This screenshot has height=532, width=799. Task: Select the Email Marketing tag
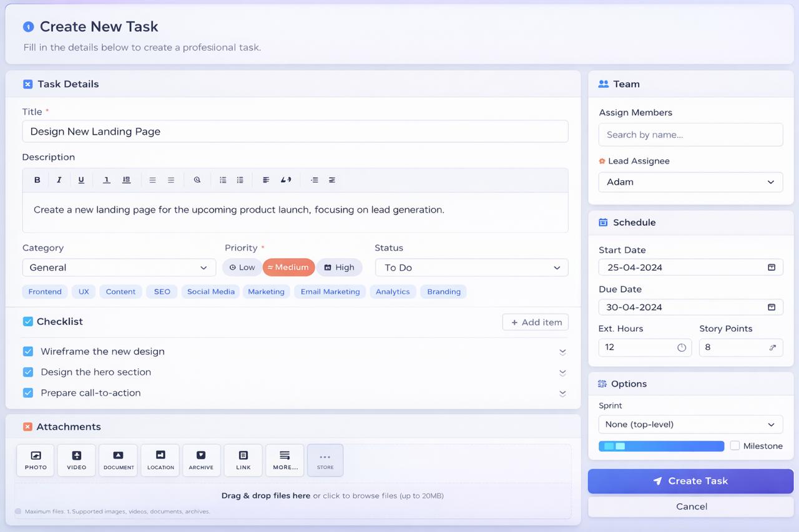click(x=330, y=291)
